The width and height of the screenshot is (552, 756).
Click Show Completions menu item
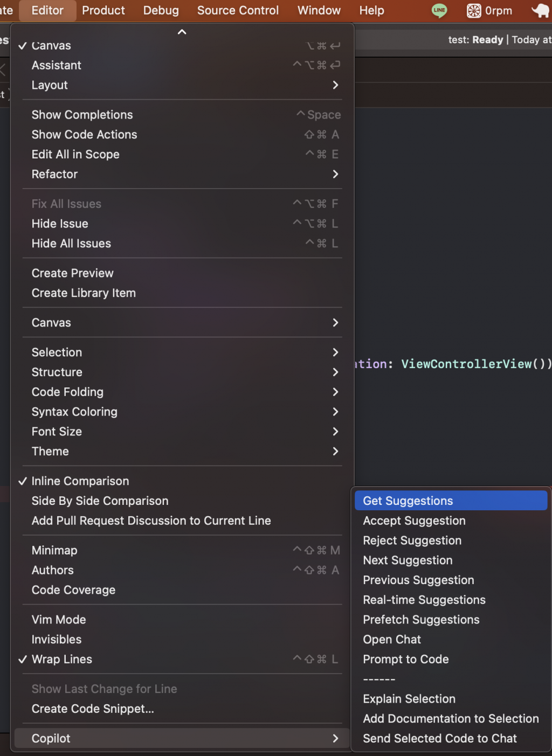point(82,115)
